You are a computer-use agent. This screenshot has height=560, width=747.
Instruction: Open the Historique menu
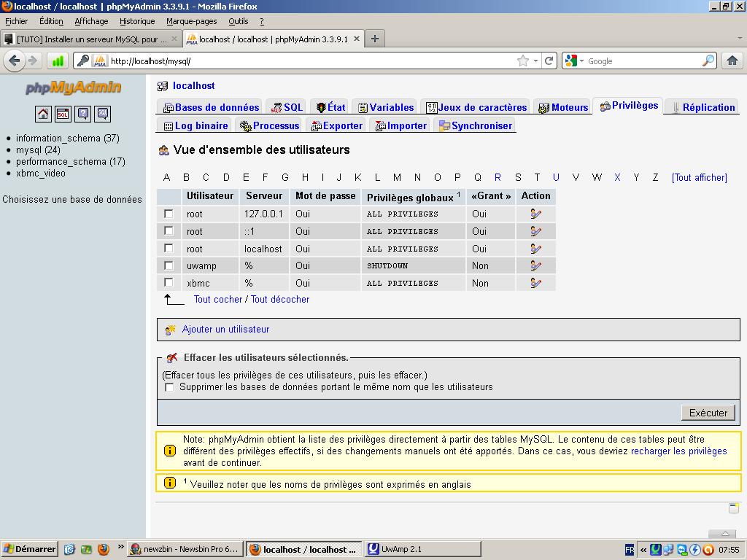(x=137, y=21)
